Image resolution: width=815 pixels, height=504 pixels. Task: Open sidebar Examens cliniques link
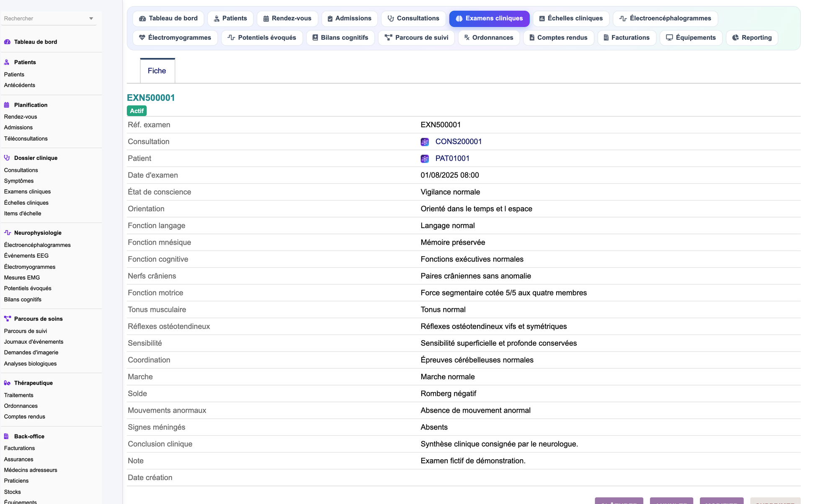tap(28, 192)
